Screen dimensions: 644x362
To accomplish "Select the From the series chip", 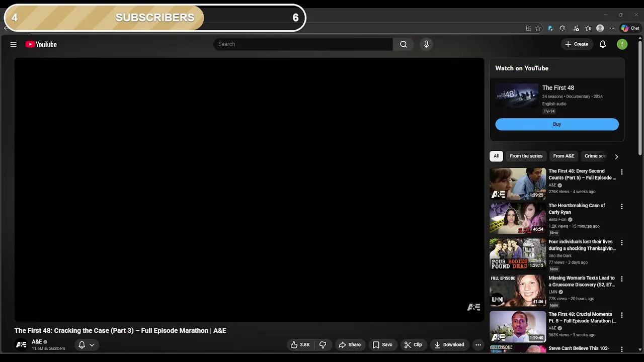I will 526,156.
